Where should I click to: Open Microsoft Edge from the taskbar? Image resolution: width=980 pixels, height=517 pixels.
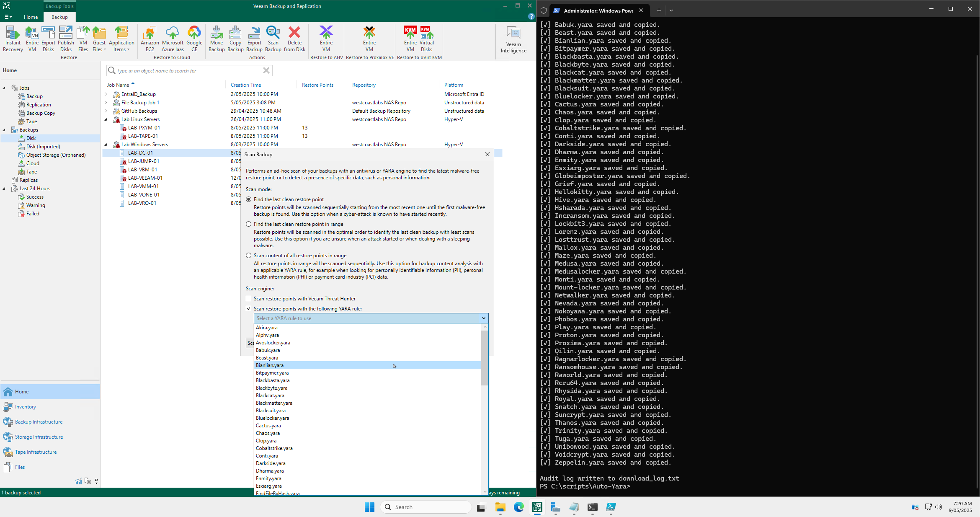click(519, 507)
